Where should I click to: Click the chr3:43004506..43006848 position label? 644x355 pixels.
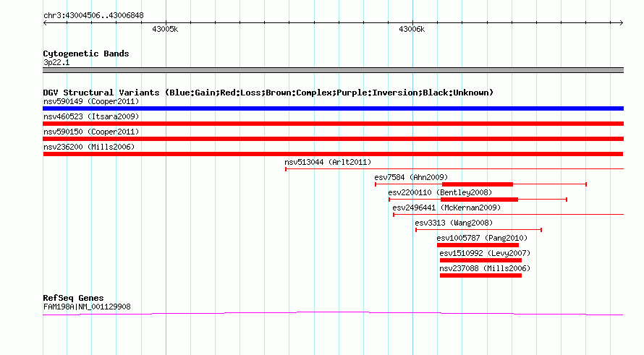coord(93,16)
